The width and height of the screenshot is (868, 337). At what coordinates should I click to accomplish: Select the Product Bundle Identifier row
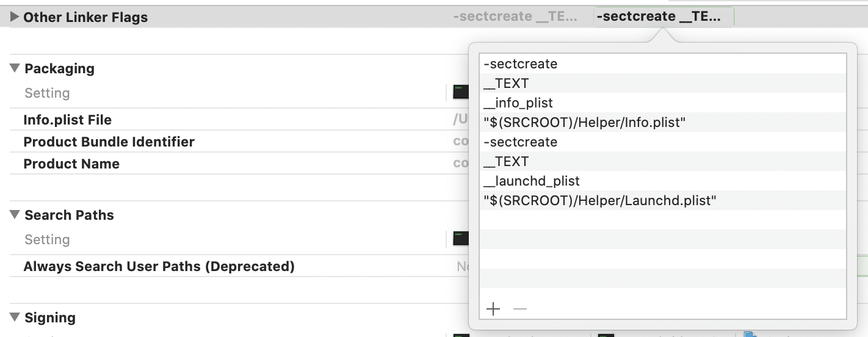pyautogui.click(x=109, y=142)
